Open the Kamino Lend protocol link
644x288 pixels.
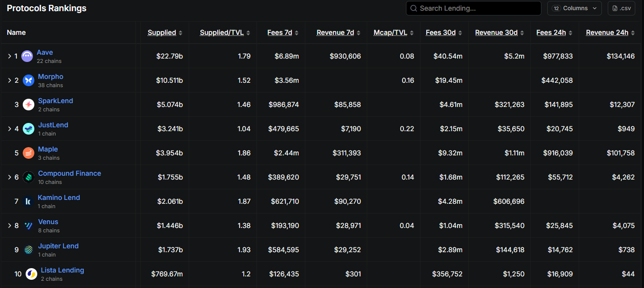click(59, 197)
